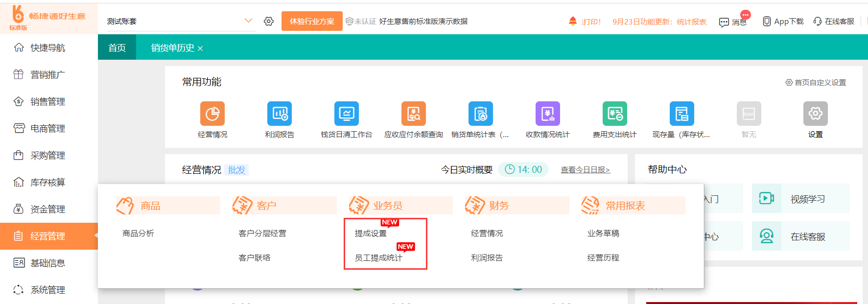Click the 收款情况统计 icon
Image resolution: width=868 pixels, height=304 pixels.
point(547,114)
